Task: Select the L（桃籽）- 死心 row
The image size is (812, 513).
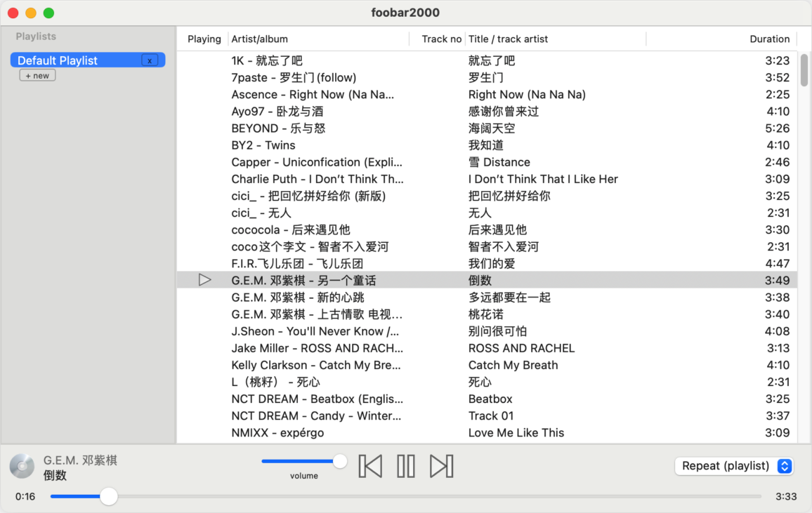Action: point(487,382)
